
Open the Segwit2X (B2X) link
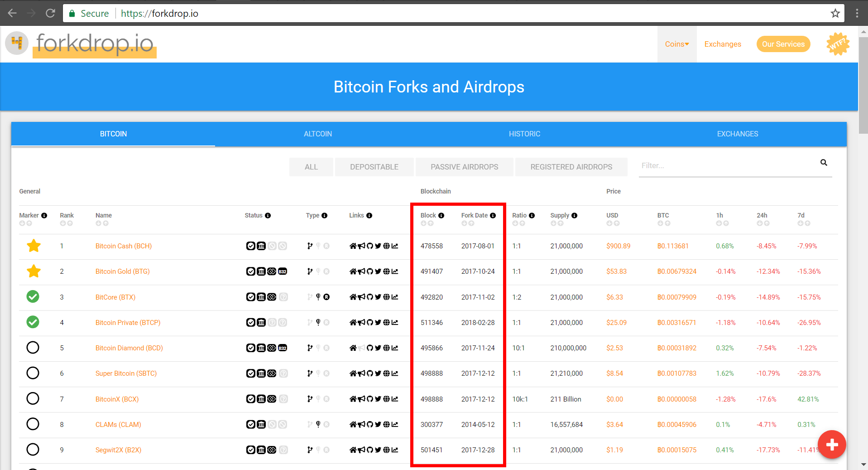118,450
